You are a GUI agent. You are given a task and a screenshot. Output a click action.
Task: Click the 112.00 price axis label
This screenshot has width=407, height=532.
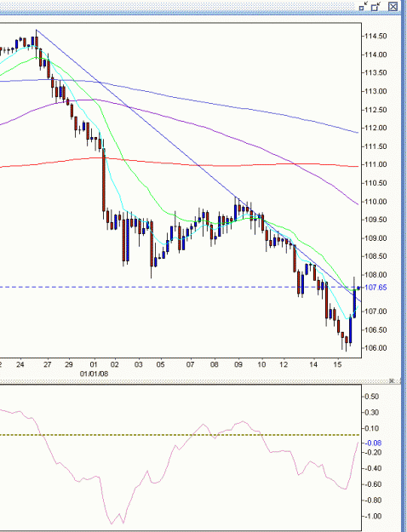[x=375, y=128]
